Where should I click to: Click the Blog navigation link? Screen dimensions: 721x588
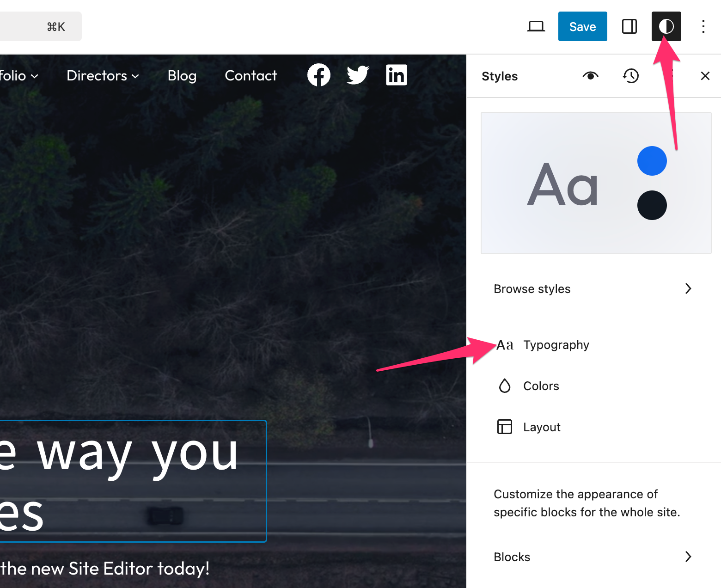(182, 76)
